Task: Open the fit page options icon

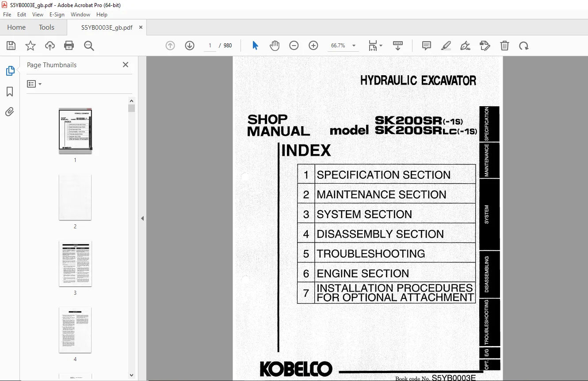Action: coord(375,46)
